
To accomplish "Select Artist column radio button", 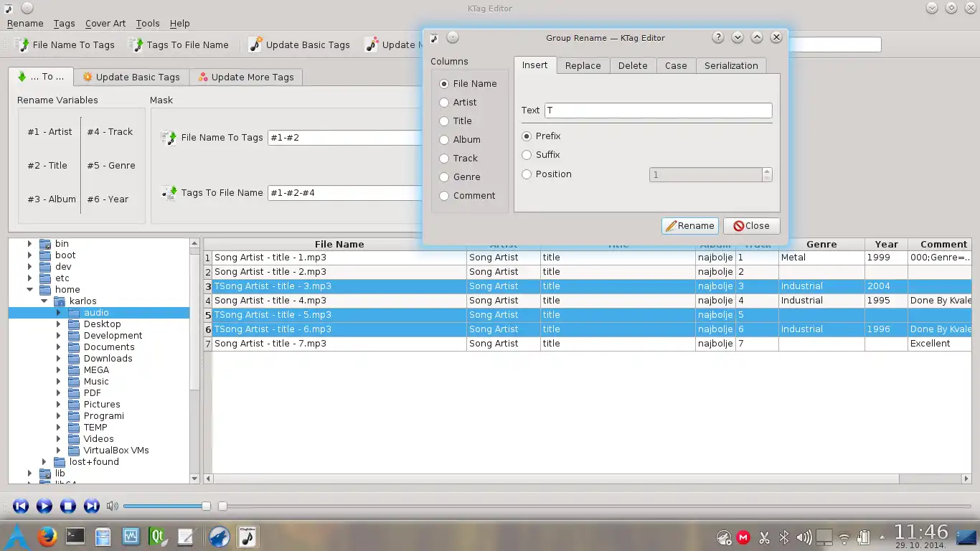I will click(444, 103).
